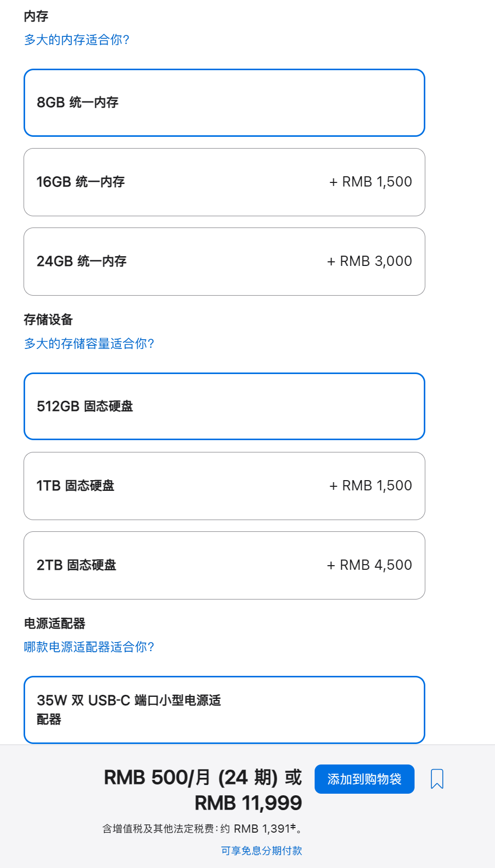Select the 35W 双 USB-C 电源适配器 option
495x868 pixels.
tap(224, 710)
